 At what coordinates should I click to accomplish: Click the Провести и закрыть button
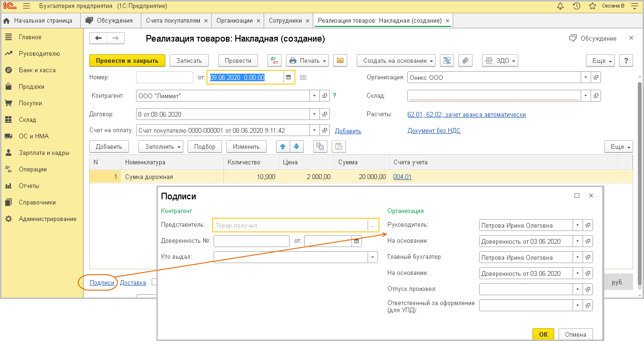coord(127,60)
